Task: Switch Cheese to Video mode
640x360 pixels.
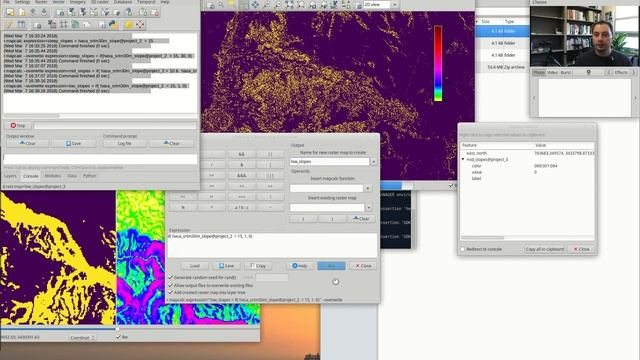Action: [552, 72]
